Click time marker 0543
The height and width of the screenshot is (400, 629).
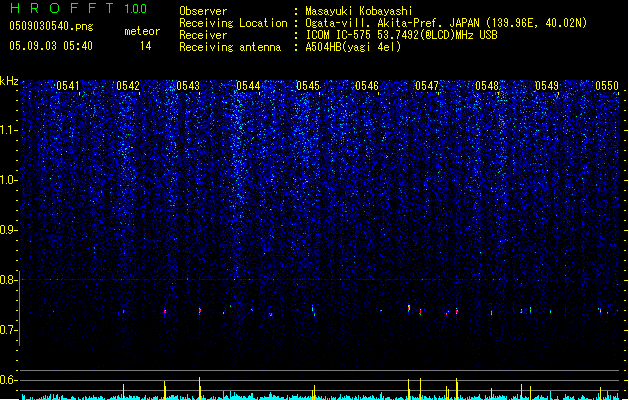(188, 86)
